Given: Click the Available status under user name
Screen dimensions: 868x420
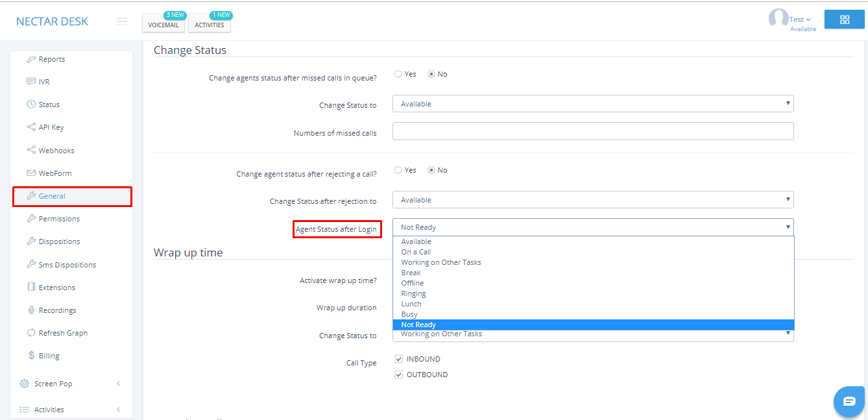Looking at the screenshot, I should (803, 29).
